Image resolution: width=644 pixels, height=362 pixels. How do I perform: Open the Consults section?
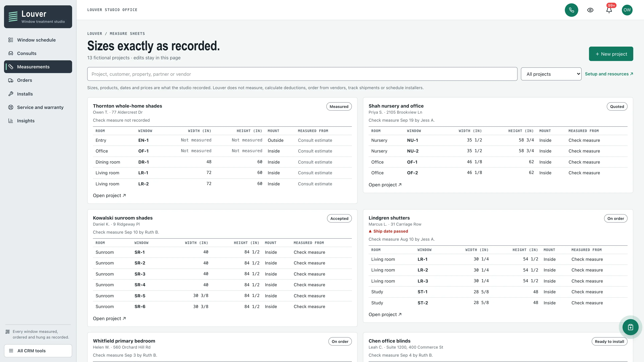click(38, 53)
